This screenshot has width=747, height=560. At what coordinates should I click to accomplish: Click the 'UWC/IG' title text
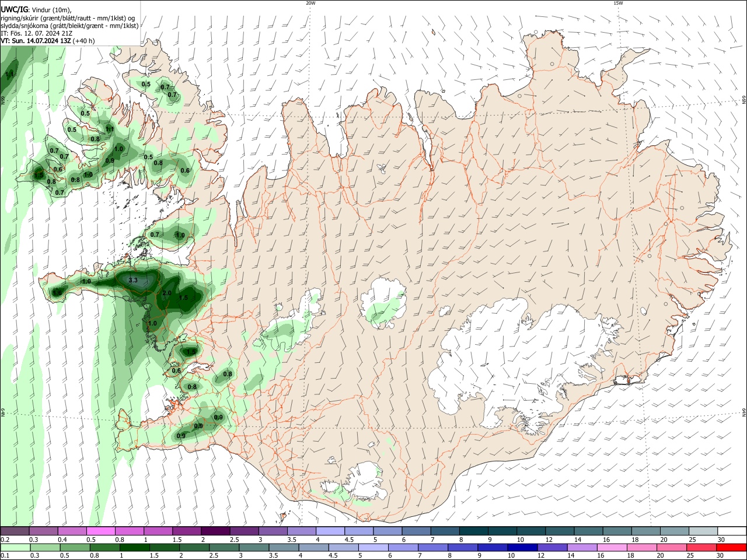pos(15,9)
